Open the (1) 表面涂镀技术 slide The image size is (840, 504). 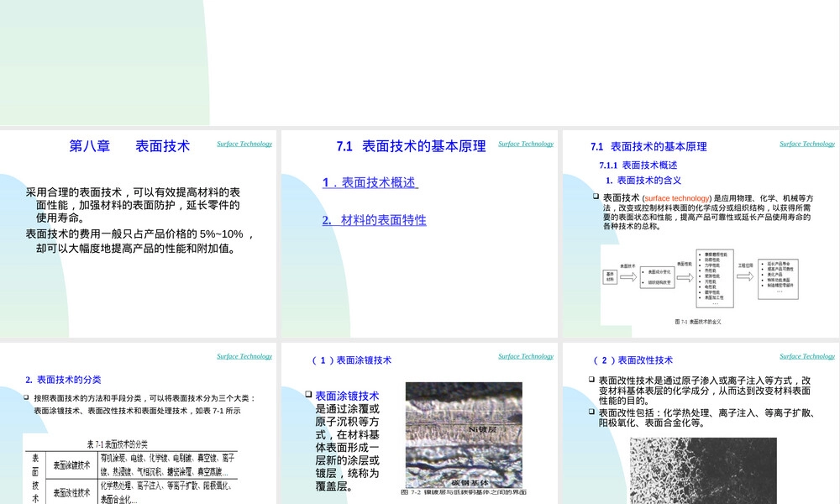(x=419, y=423)
